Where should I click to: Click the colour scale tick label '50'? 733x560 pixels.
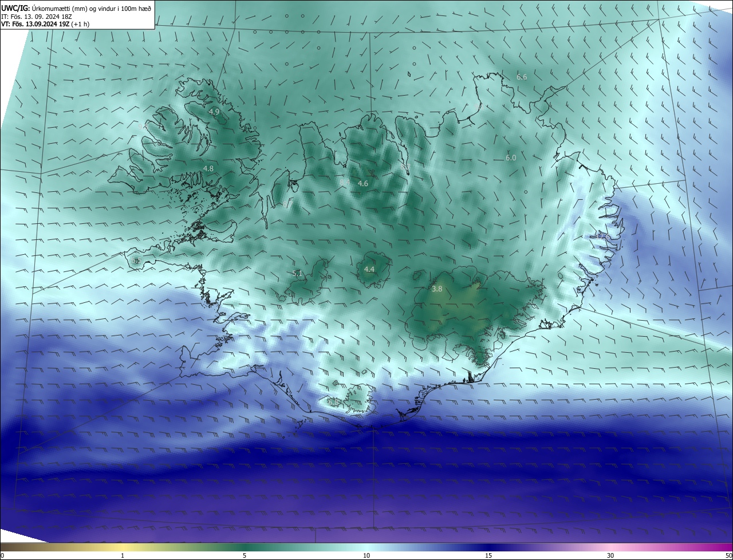[728, 555]
